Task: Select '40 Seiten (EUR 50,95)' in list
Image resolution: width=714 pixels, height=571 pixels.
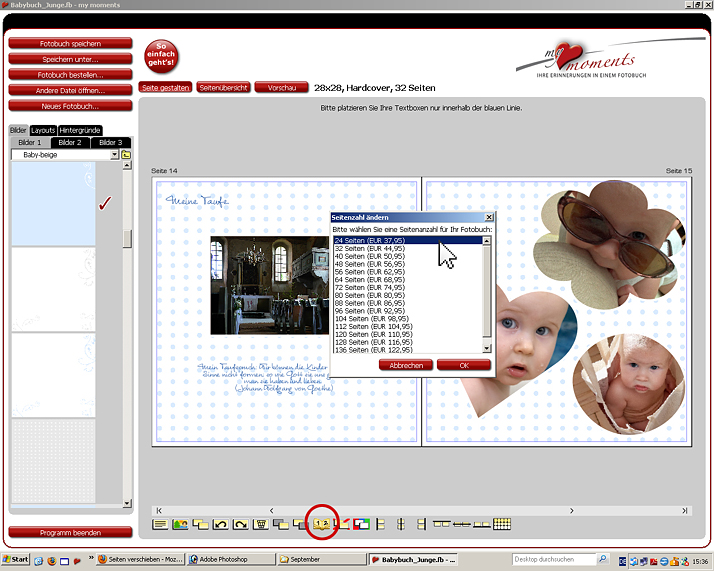Action: pyautogui.click(x=408, y=256)
